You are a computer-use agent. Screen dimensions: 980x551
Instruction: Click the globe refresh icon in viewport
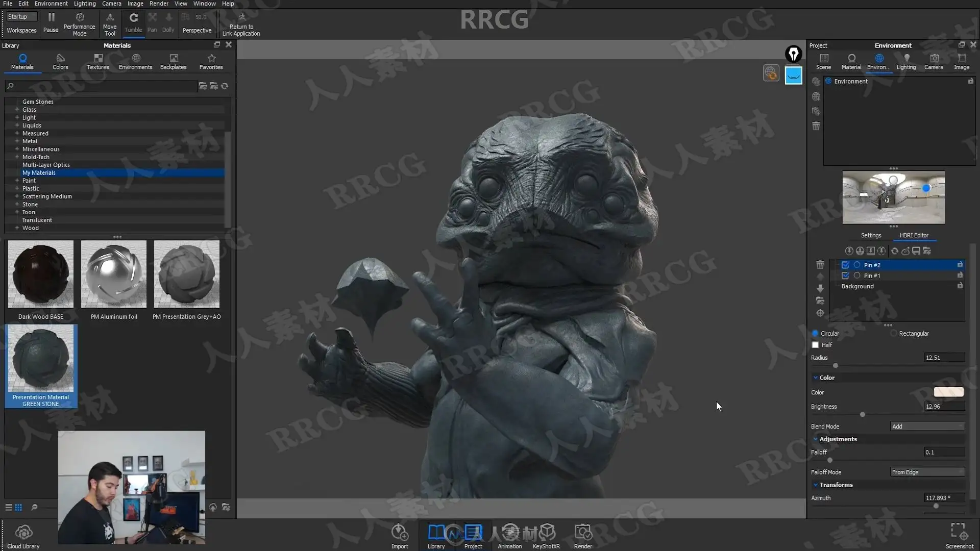(x=771, y=73)
